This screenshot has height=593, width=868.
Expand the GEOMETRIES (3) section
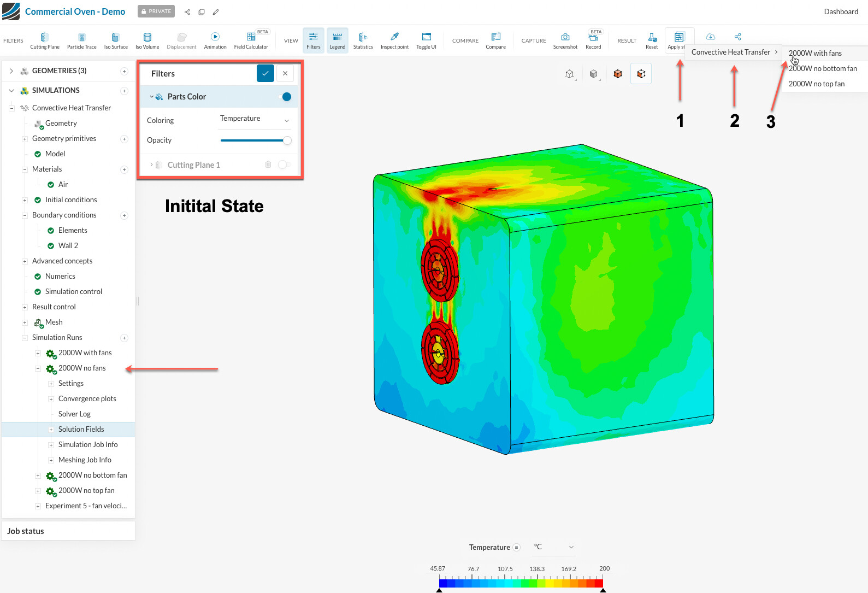tap(11, 71)
